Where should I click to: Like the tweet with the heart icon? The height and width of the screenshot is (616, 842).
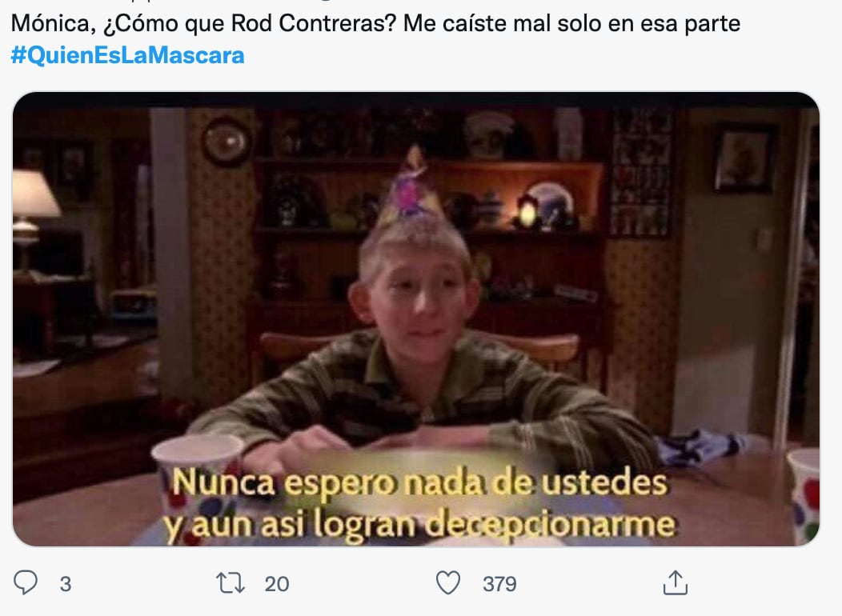448,582
